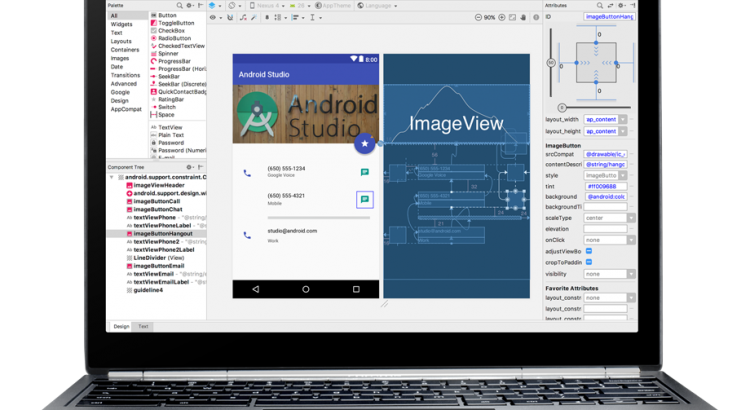Toggle the adjustViewBounds checkbox
The height and width of the screenshot is (410, 750).
coord(589,250)
